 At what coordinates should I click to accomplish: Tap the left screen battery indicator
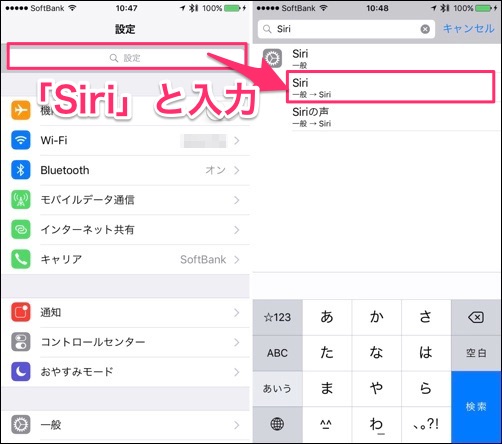[232, 8]
